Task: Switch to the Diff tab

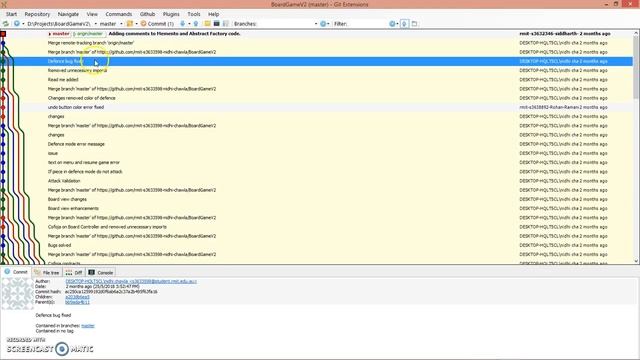Action: (x=74, y=272)
